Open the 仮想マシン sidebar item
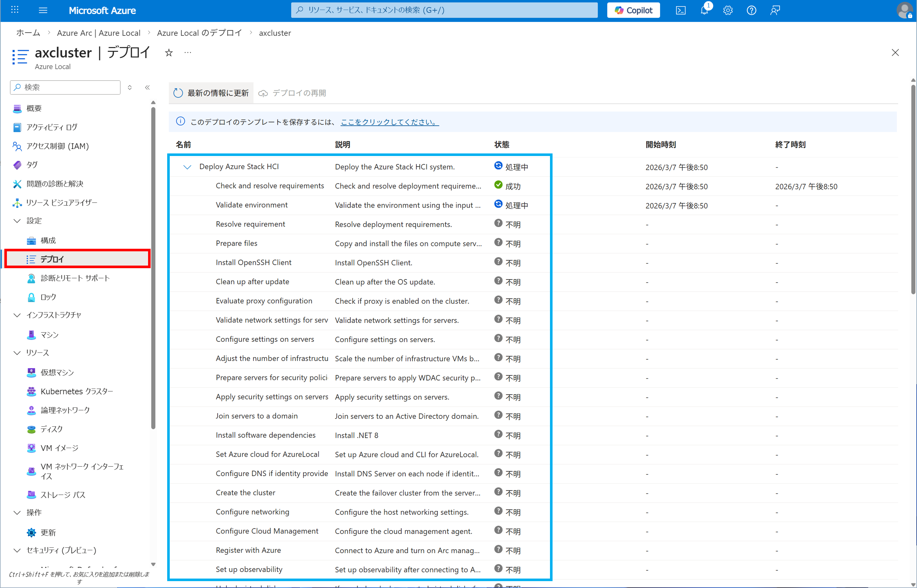The height and width of the screenshot is (588, 917). (57, 372)
